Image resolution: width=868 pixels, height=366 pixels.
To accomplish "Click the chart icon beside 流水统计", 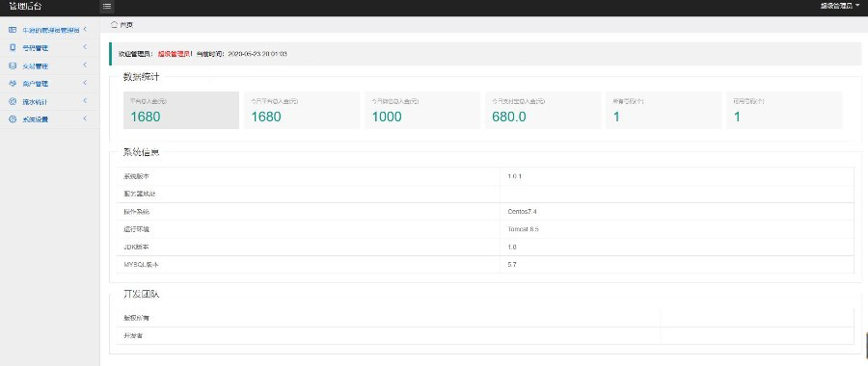I will click(13, 101).
